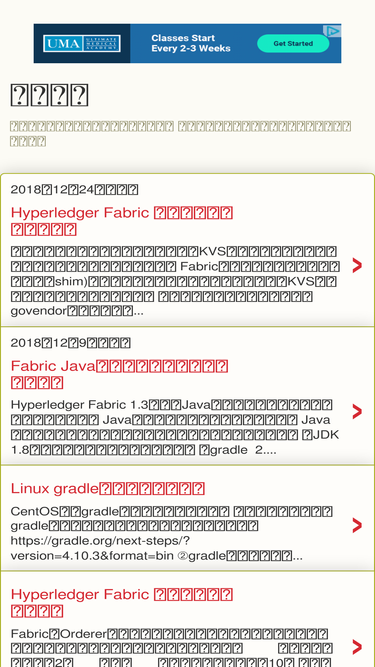
Task: Open first Hyperledger Fabric article title
Action: 122,221
